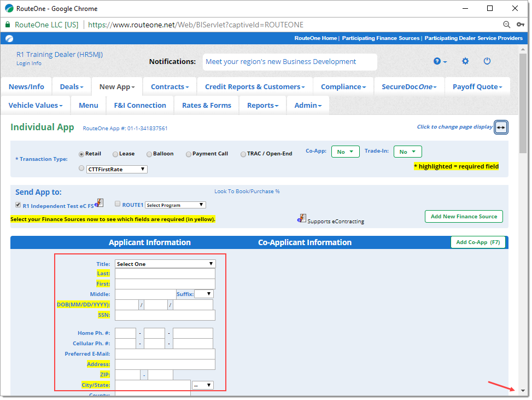Image resolution: width=532 pixels, height=400 pixels.
Task: Open the Co-App No dropdown
Action: pyautogui.click(x=346, y=152)
